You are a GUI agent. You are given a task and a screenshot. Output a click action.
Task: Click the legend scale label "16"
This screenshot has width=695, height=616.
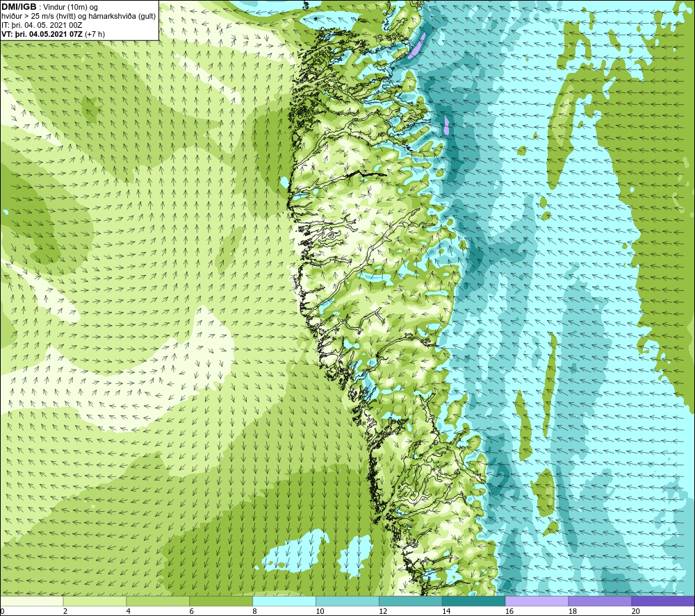(509, 611)
